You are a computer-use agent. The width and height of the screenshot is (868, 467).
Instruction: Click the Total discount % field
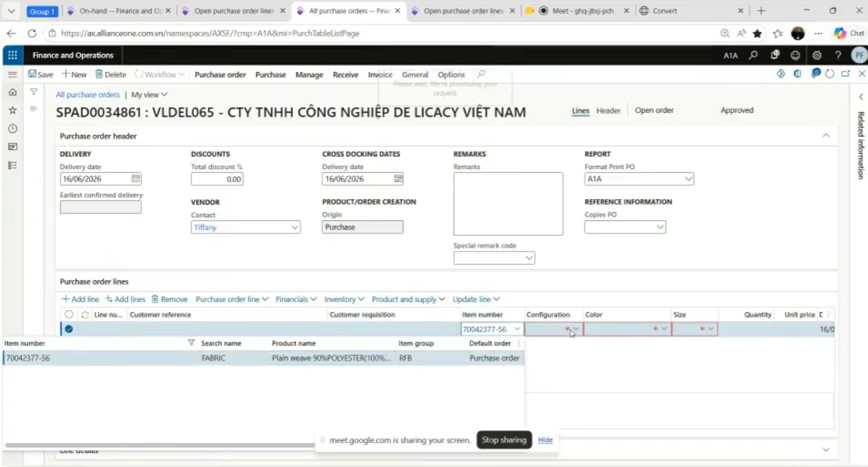point(217,179)
